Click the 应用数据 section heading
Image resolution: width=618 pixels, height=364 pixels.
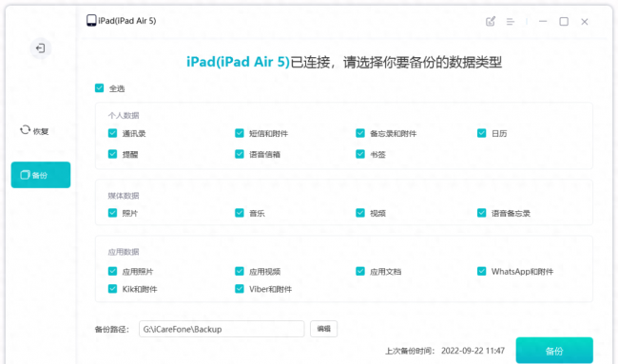tap(124, 252)
